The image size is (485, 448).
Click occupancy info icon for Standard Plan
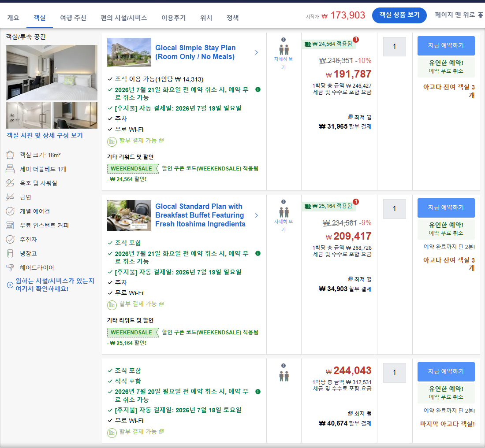[x=284, y=202]
